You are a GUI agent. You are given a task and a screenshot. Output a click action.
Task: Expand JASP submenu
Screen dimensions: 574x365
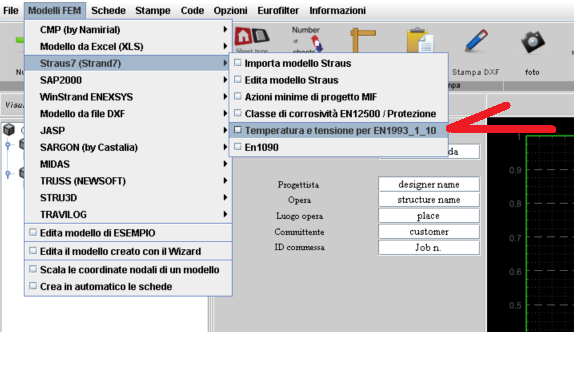point(128,131)
